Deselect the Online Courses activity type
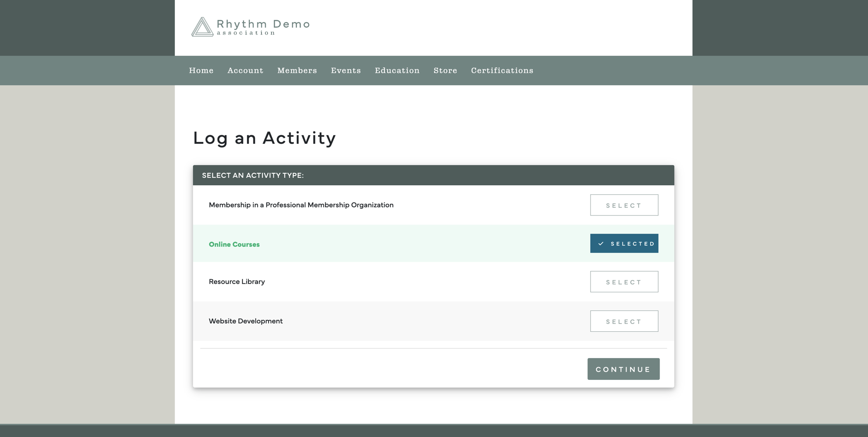 (624, 243)
